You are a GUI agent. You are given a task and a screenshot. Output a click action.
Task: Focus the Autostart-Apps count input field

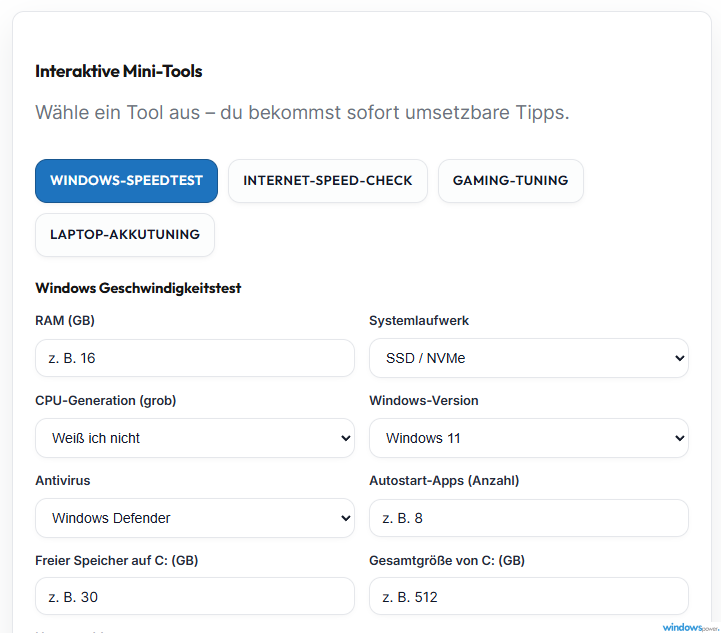[528, 518]
